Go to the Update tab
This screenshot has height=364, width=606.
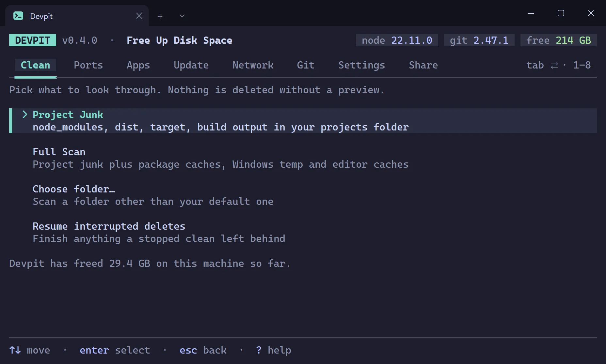pyautogui.click(x=191, y=65)
